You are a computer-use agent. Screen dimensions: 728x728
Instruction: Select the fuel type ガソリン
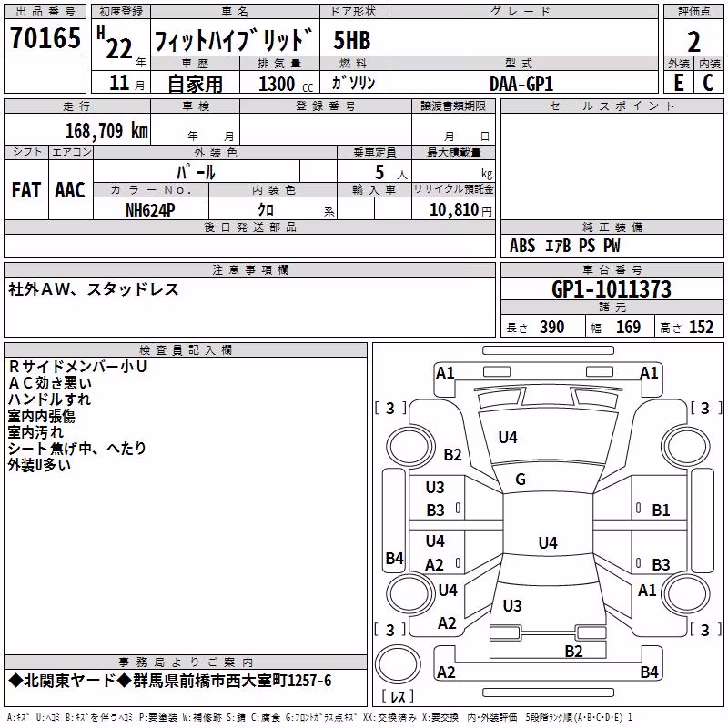click(x=353, y=83)
